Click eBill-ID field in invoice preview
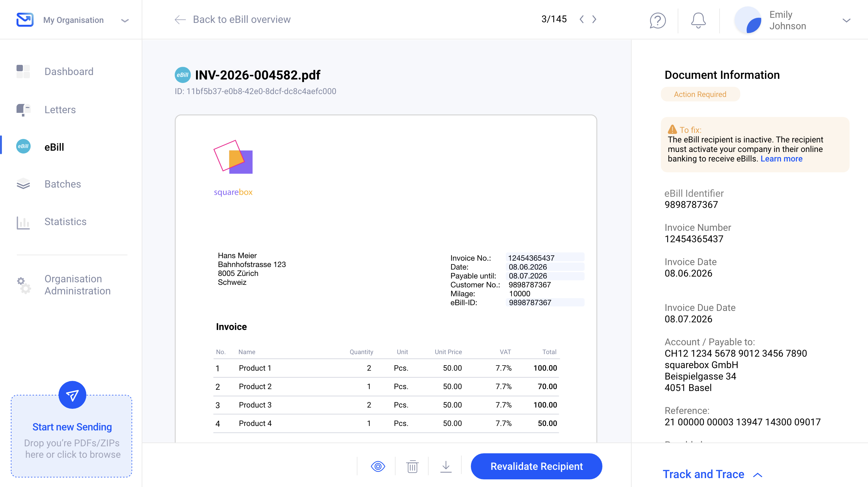The width and height of the screenshot is (868, 487). pyautogui.click(x=545, y=302)
